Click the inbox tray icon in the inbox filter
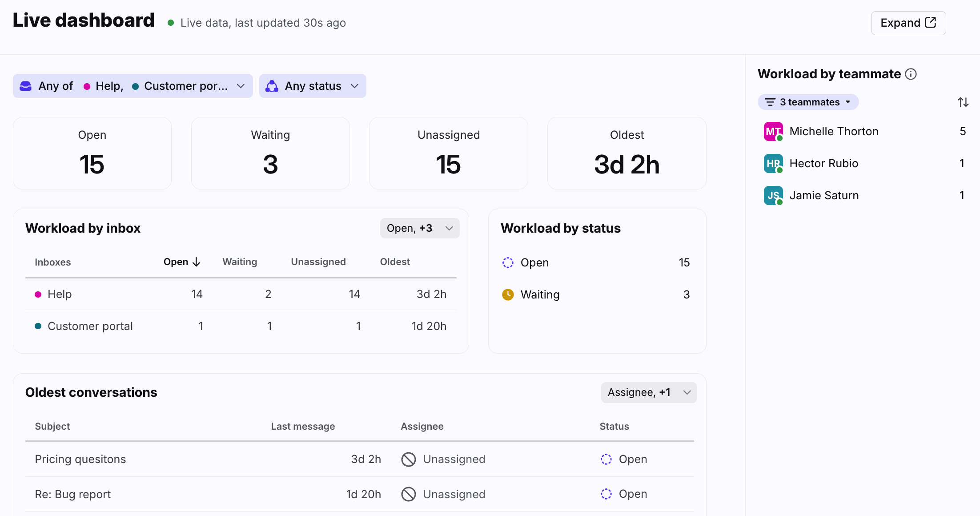The image size is (980, 516). 26,86
